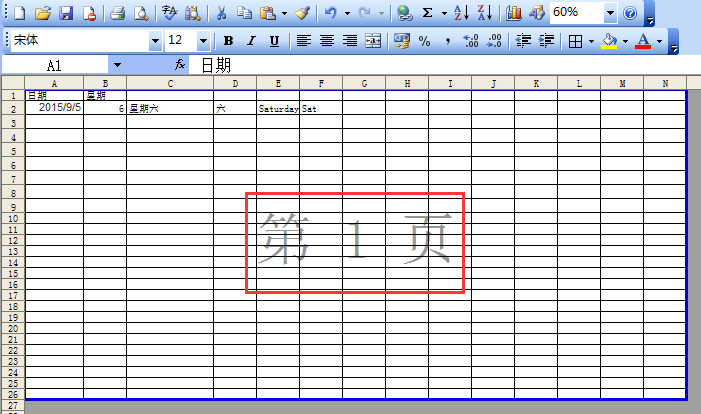This screenshot has height=414, width=701.
Task: Increase indent of cell contents
Action: point(546,41)
